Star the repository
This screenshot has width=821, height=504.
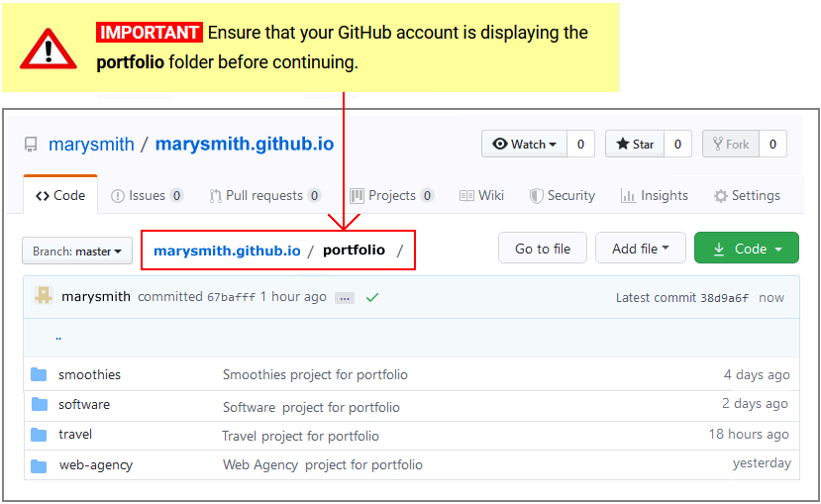(635, 145)
